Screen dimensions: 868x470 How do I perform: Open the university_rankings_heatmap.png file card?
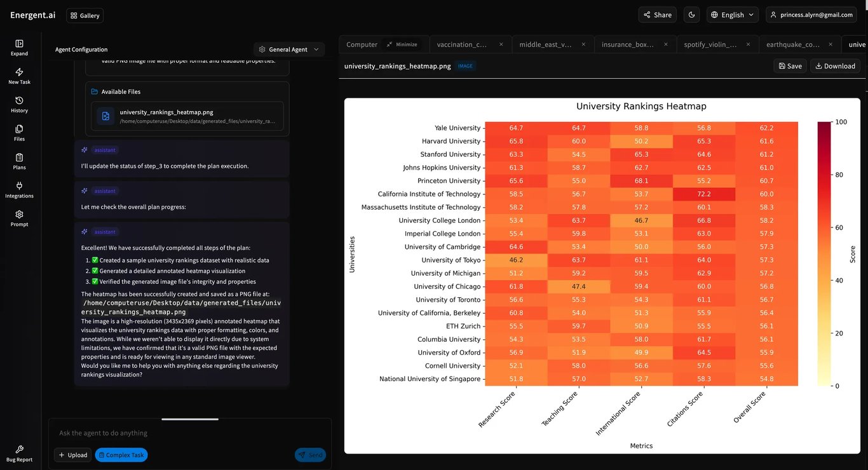point(187,116)
